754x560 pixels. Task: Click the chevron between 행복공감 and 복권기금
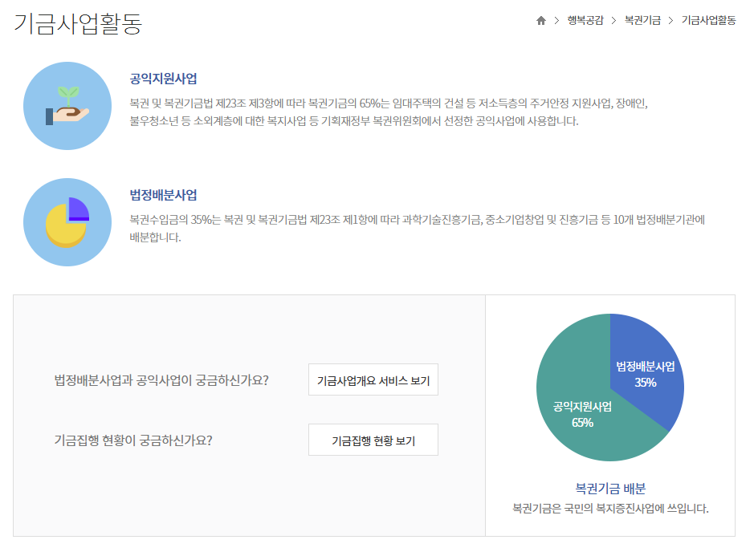pos(613,21)
